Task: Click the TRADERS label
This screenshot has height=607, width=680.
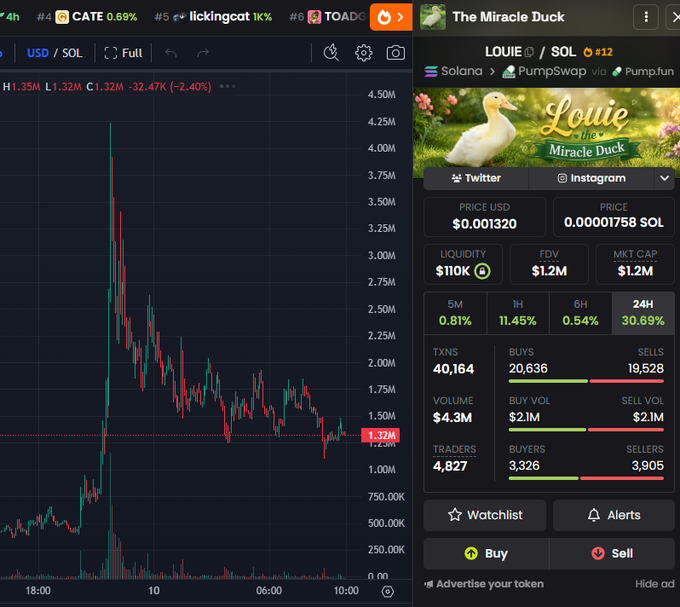Action: [454, 450]
